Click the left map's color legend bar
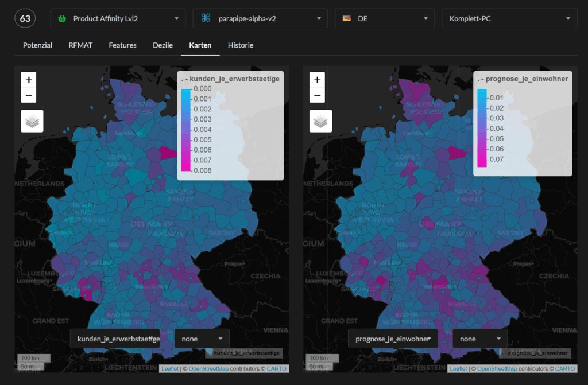The height and width of the screenshot is (385, 588). click(186, 130)
